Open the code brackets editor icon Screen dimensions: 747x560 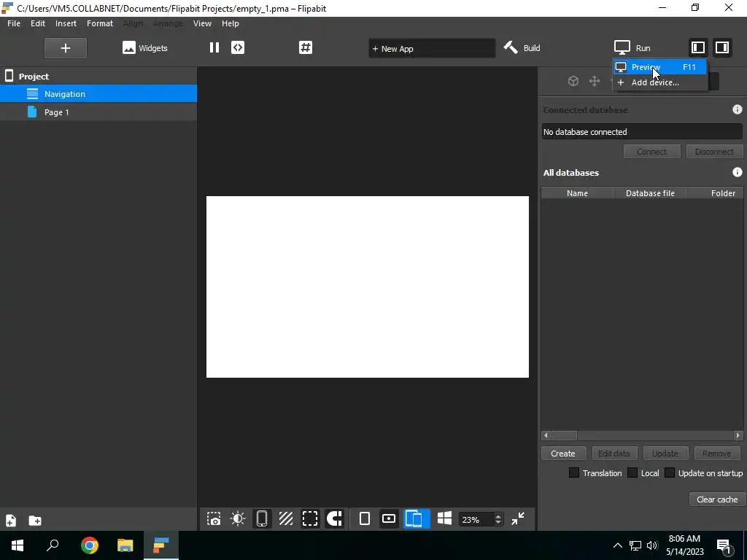pyautogui.click(x=238, y=47)
